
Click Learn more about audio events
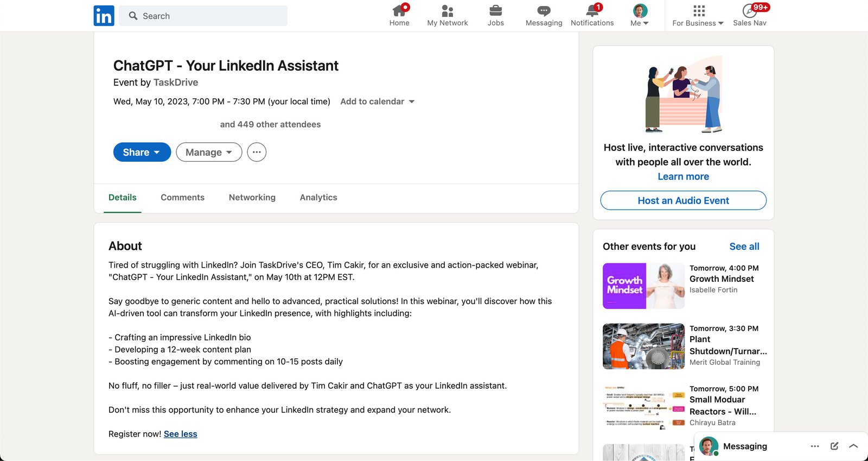pos(683,176)
